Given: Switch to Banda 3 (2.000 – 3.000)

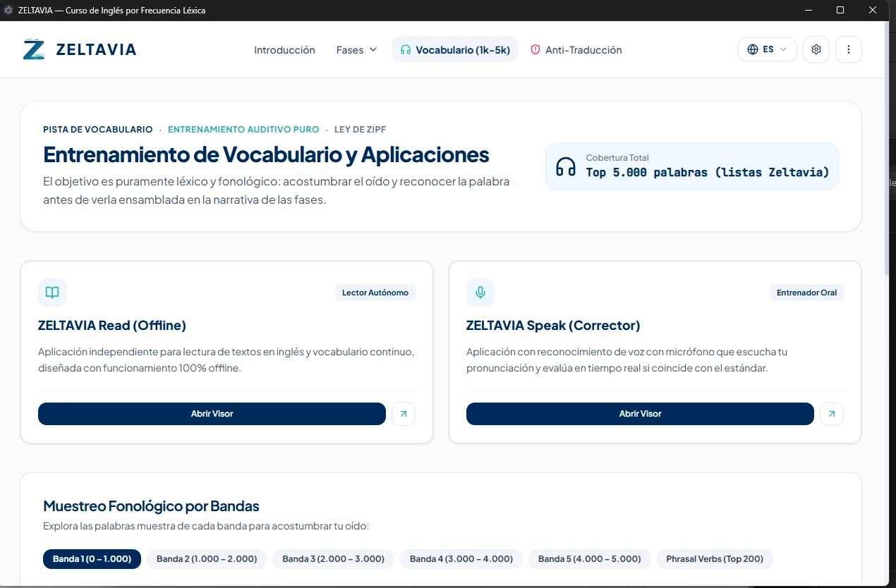Looking at the screenshot, I should (x=334, y=559).
